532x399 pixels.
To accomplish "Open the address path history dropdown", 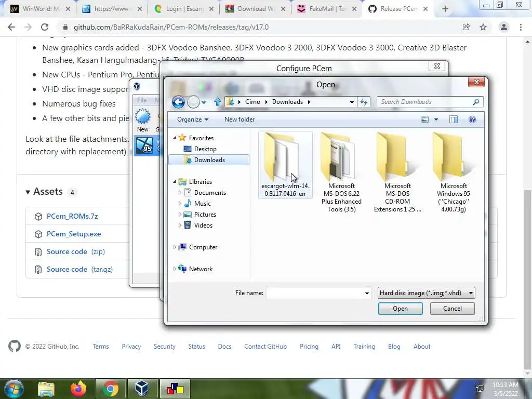I will tap(352, 102).
